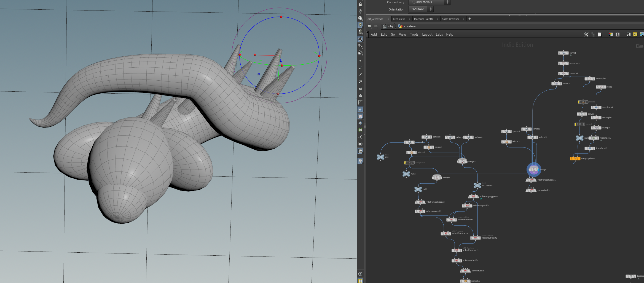The height and width of the screenshot is (283, 644).
Task: Open the Layout menu
Action: tap(427, 35)
